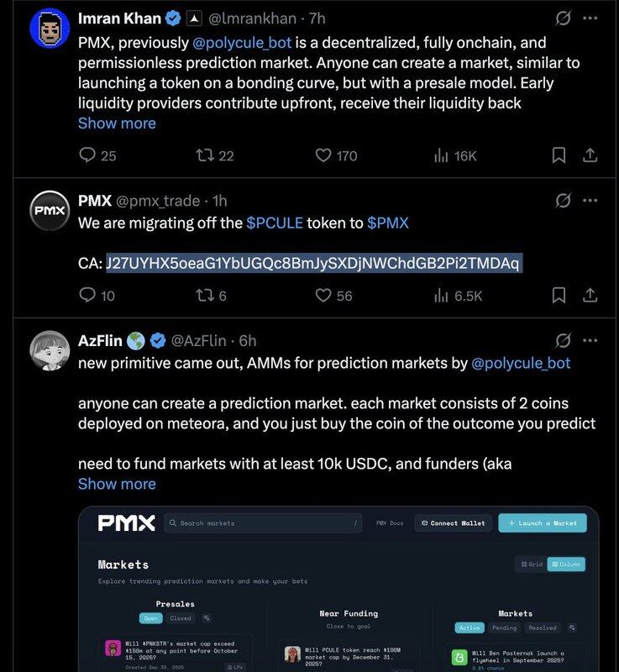Expand Imran Khan's post with Show more
Viewport: 619px width, 672px height.
tap(117, 123)
